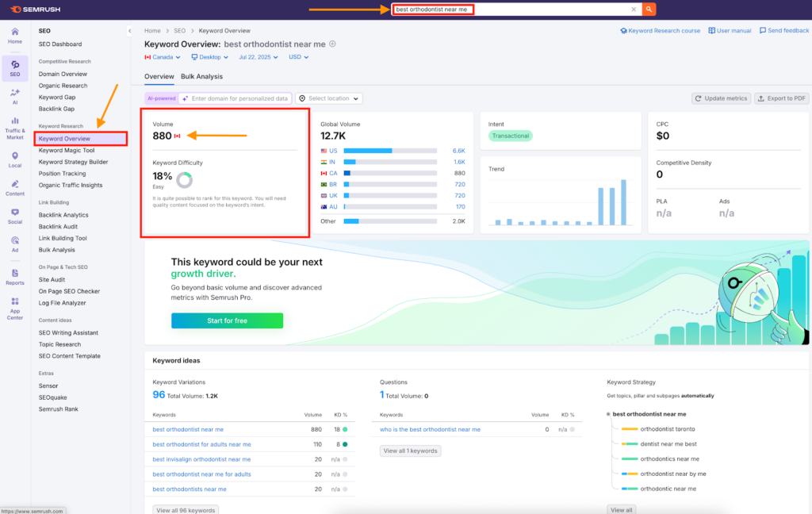This screenshot has width=812, height=514.
Task: Click the orange search button
Action: click(649, 10)
